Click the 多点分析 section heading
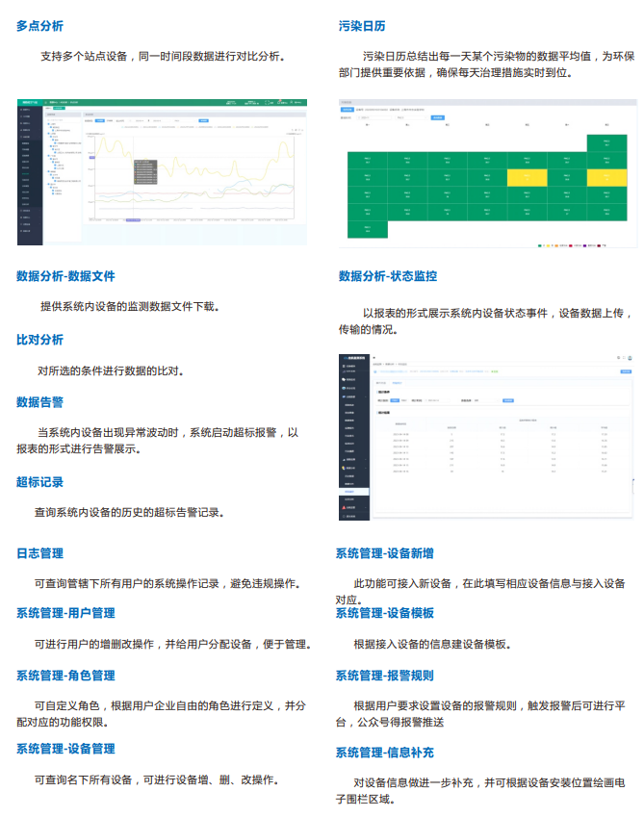Image resolution: width=644 pixels, height=817 pixels. pyautogui.click(x=45, y=26)
